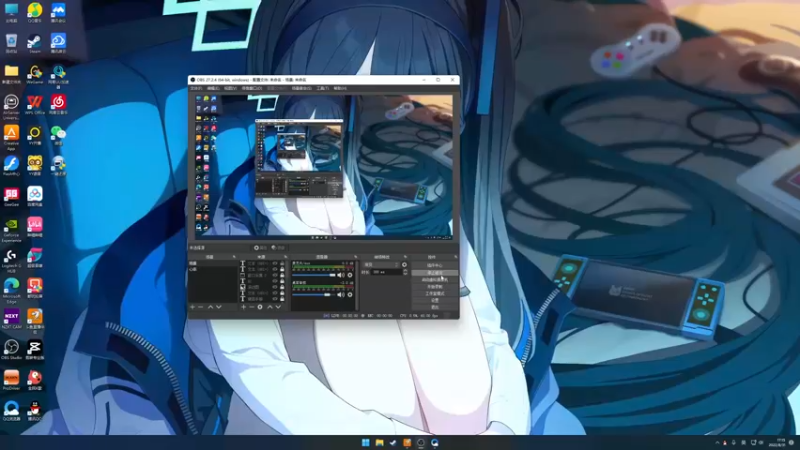This screenshot has height=450, width=800.
Task: Open the View menu in OBS
Action: (x=230, y=88)
